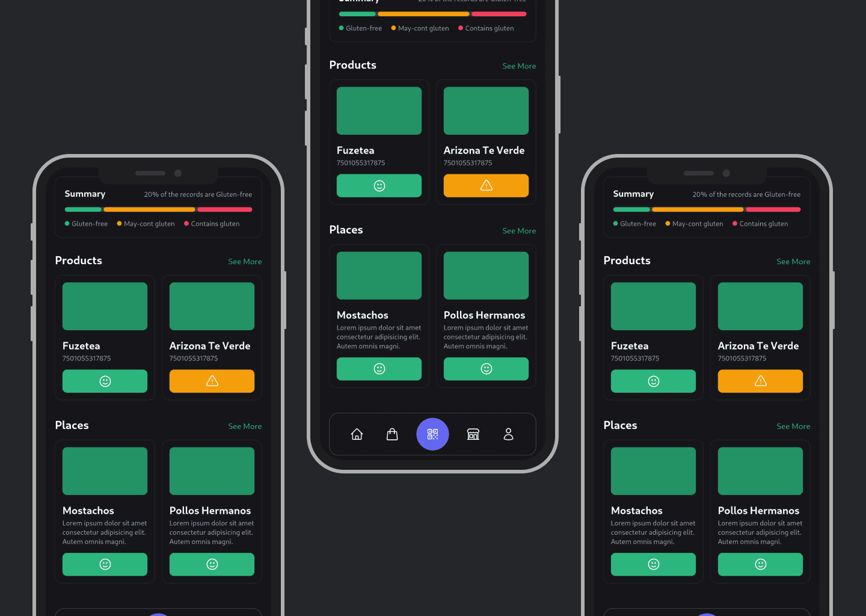This screenshot has width=866, height=616.
Task: Click Places See More in right phone
Action: coord(793,427)
